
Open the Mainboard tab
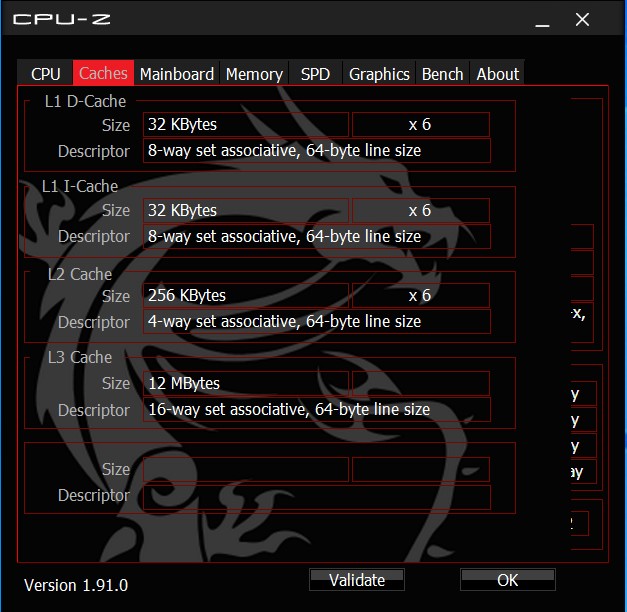(177, 74)
